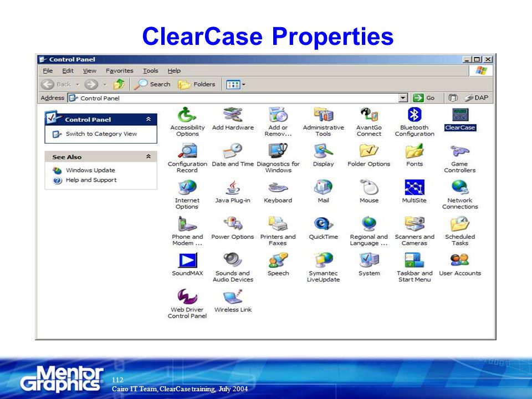
Task: Click the Forward navigation button
Action: coord(91,84)
